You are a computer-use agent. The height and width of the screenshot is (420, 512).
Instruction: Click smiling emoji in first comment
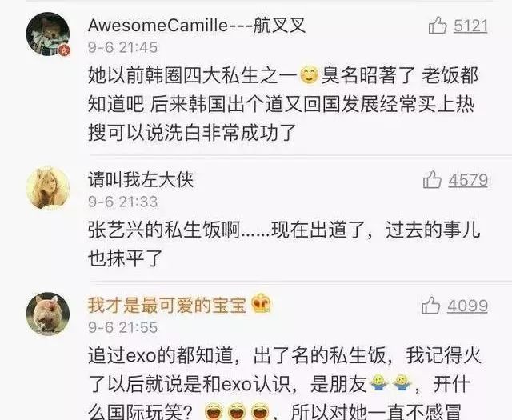click(x=309, y=75)
